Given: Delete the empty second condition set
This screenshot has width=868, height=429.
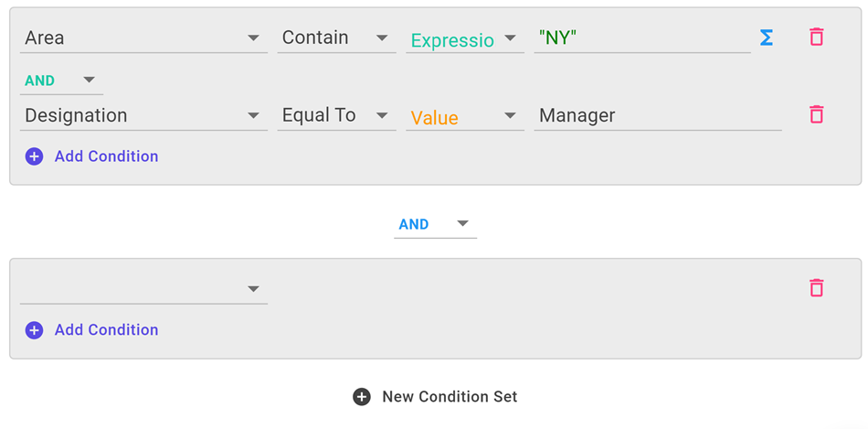Looking at the screenshot, I should click(816, 288).
